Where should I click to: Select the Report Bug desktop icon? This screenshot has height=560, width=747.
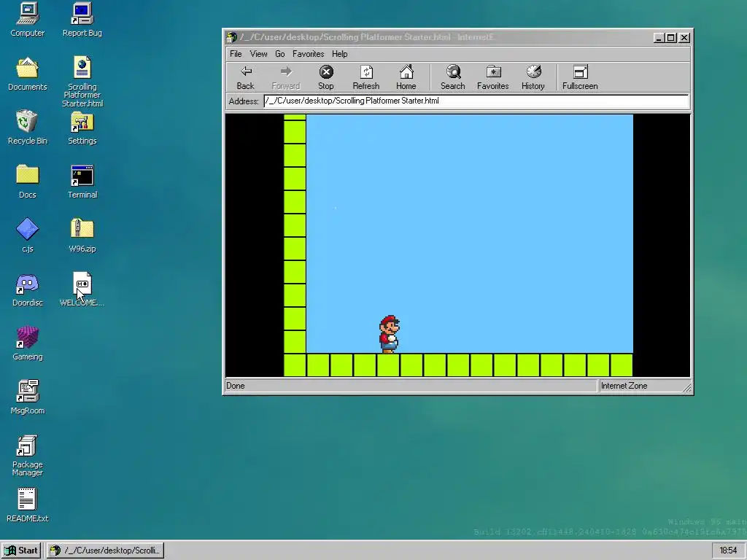[82, 20]
